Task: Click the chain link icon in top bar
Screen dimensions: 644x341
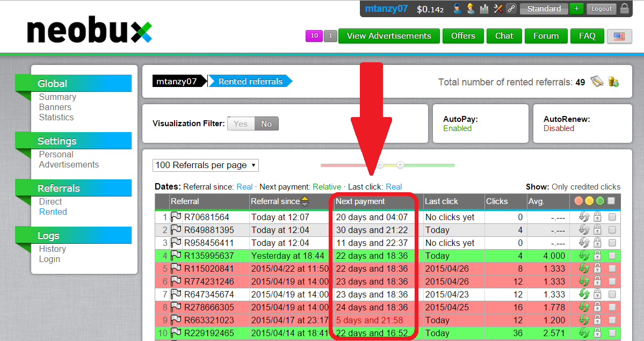Action: click(511, 9)
